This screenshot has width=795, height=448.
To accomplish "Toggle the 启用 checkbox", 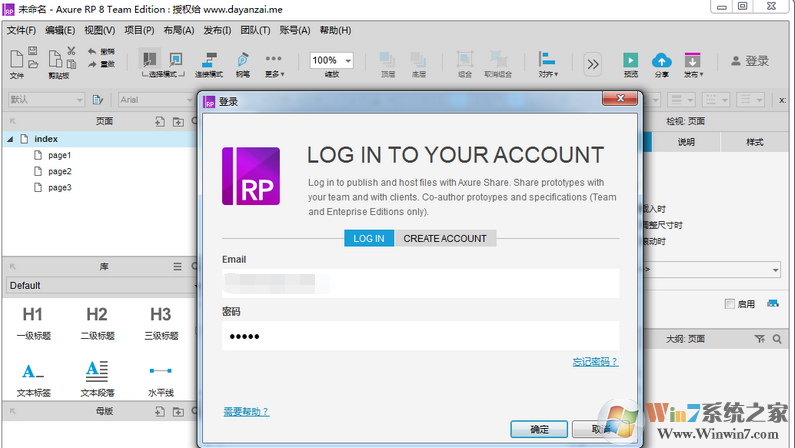I will (x=730, y=304).
